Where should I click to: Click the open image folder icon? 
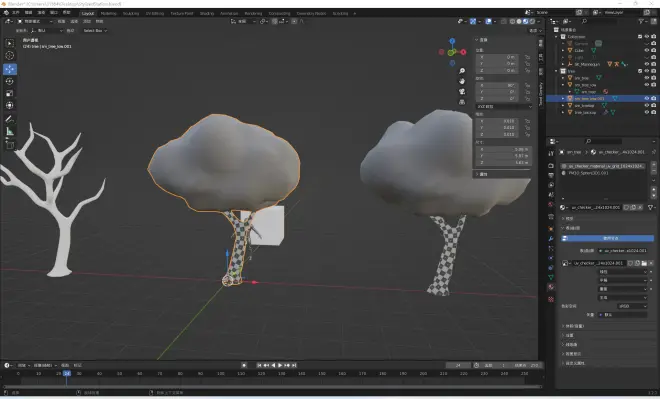[644, 263]
